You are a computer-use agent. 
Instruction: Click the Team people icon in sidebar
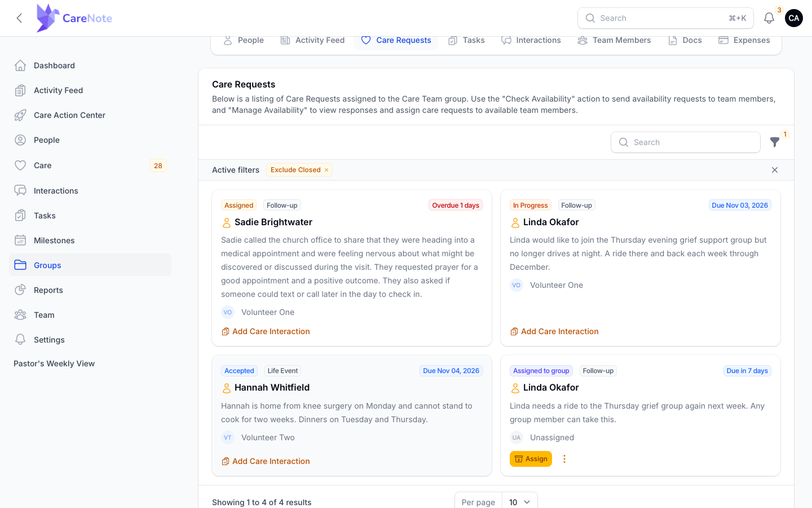(x=20, y=315)
